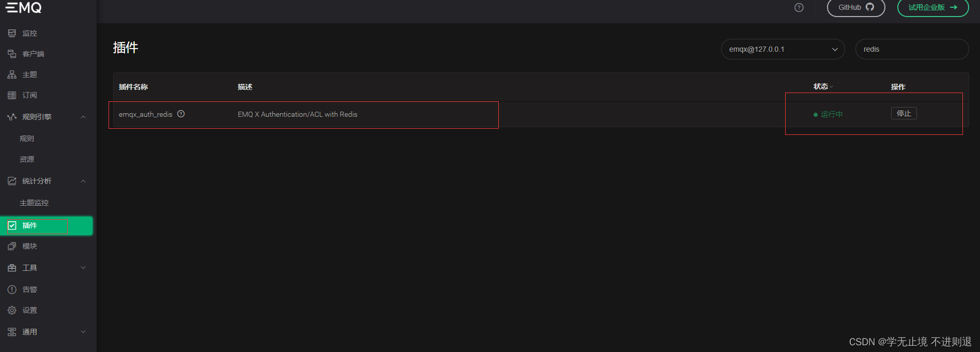The width and height of the screenshot is (980, 352).
Task: Click the info icon beside emqx_auth_redis
Action: (181, 114)
